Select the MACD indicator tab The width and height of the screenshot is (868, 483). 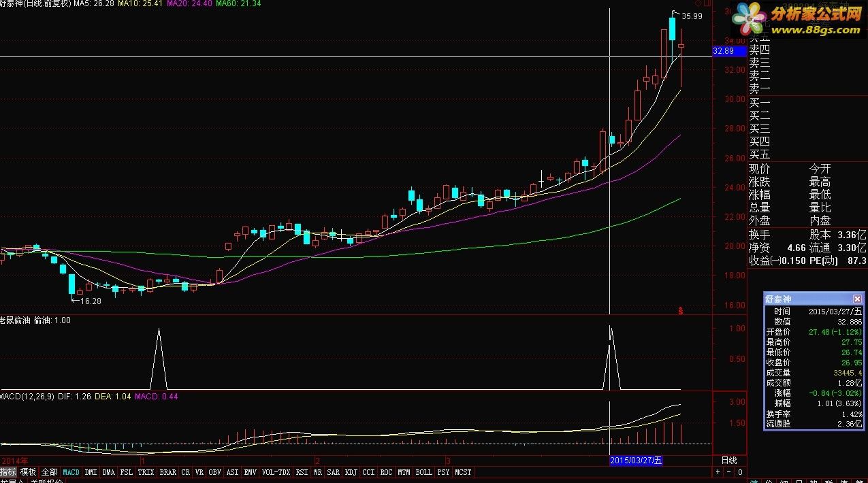click(71, 471)
